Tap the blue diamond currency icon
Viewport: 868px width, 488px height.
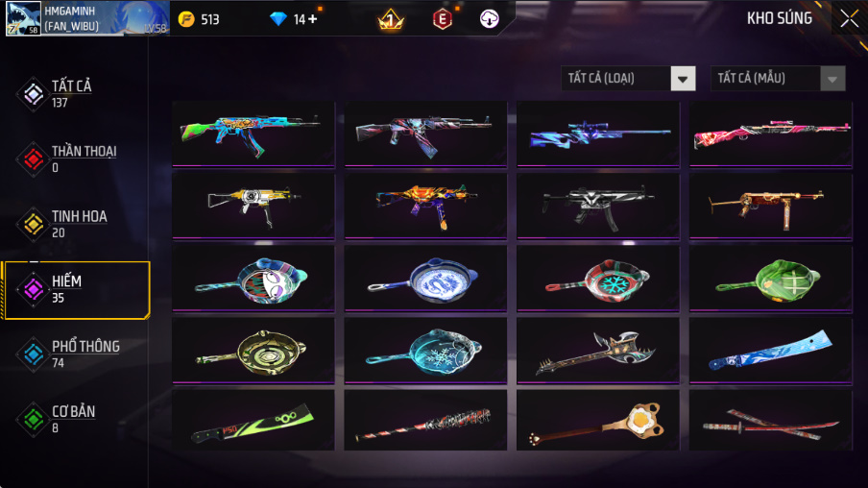coord(277,19)
